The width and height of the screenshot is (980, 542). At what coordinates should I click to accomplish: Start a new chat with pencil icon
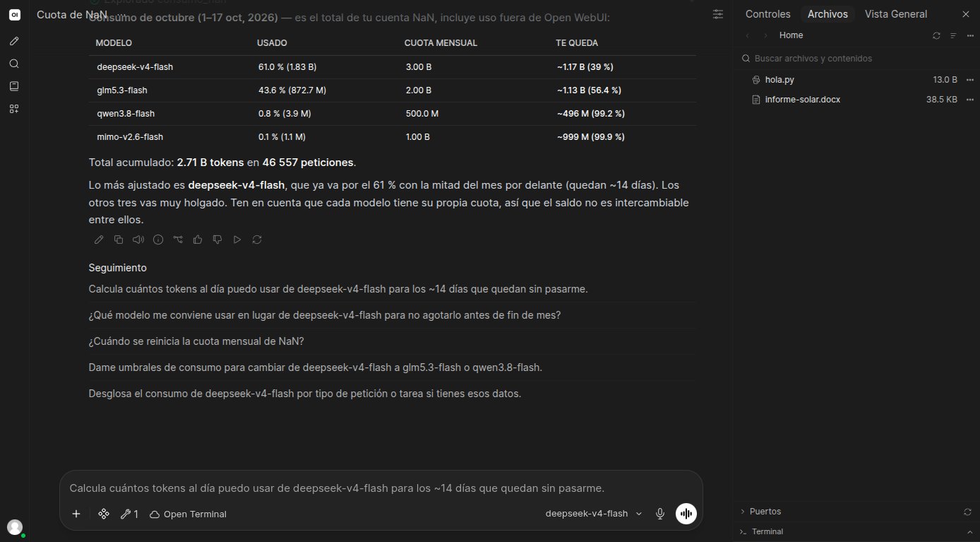14,42
